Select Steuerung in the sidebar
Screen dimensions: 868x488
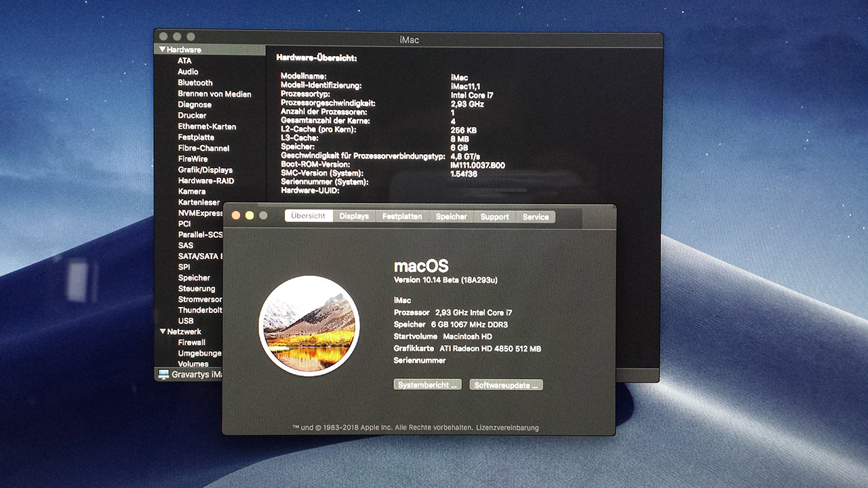[197, 289]
